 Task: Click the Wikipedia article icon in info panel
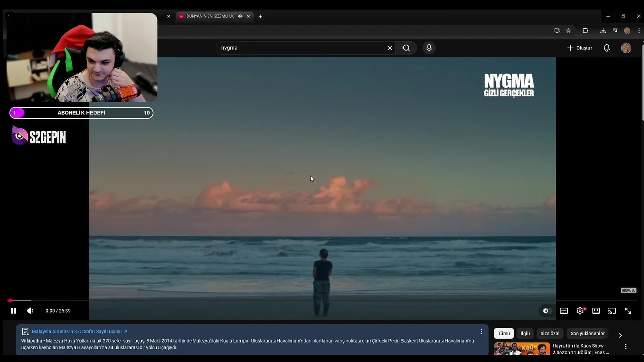[x=25, y=332]
